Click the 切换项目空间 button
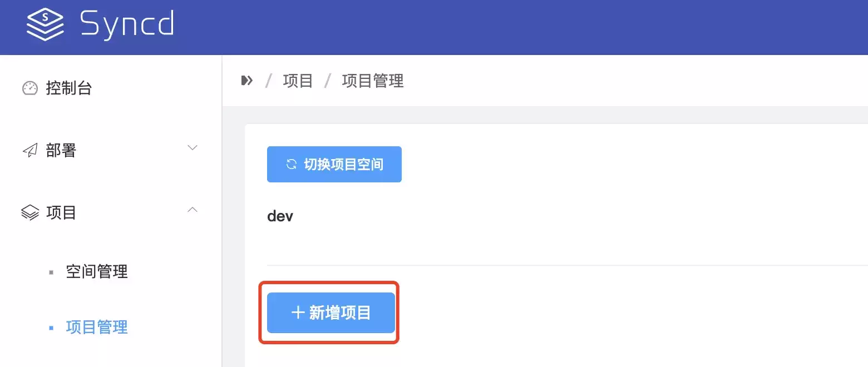868x367 pixels. click(x=334, y=164)
